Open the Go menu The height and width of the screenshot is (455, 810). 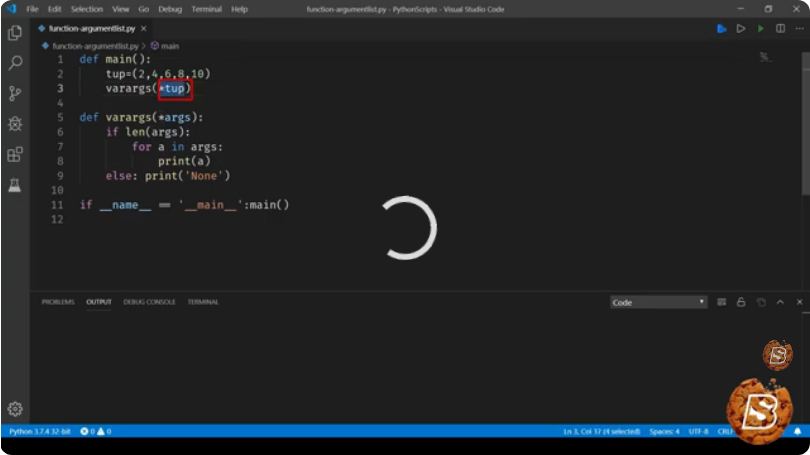tap(144, 9)
